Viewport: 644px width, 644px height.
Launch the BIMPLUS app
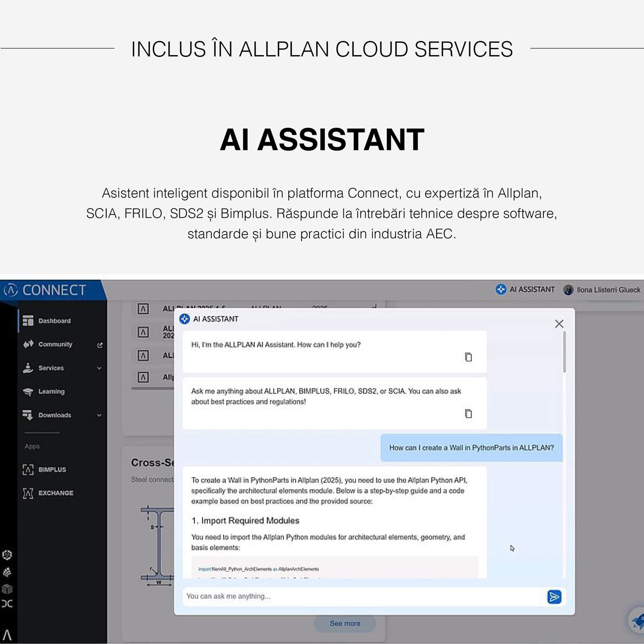(52, 470)
